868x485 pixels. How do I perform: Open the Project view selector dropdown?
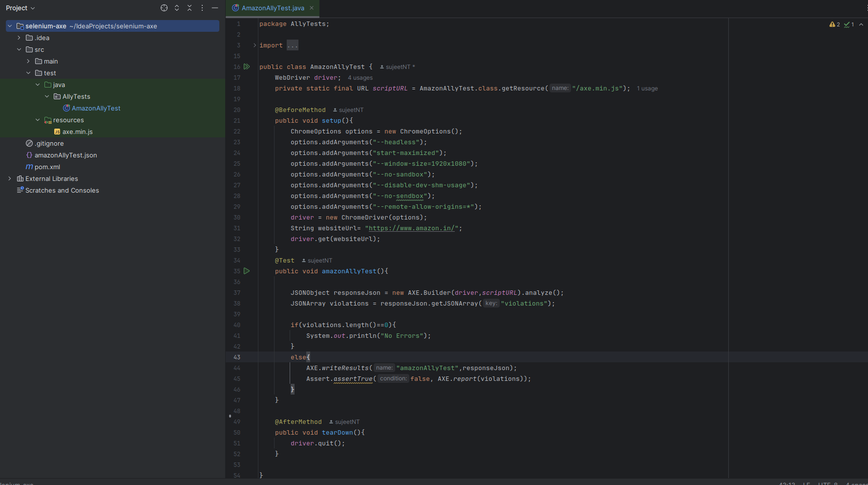[x=21, y=8]
